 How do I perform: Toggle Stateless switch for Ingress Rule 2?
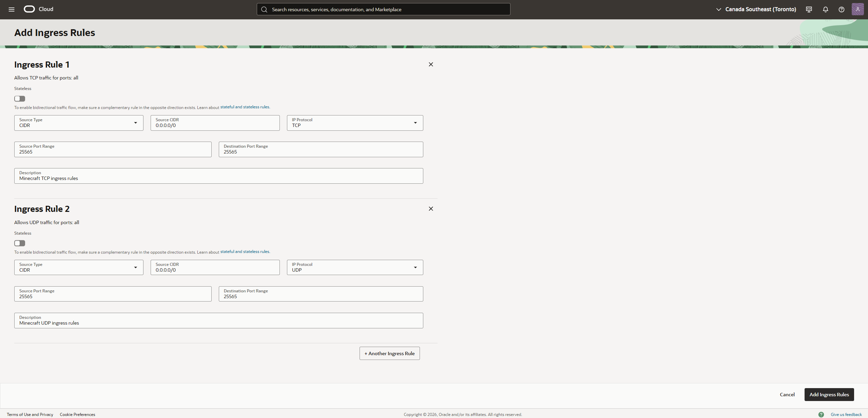(20, 243)
